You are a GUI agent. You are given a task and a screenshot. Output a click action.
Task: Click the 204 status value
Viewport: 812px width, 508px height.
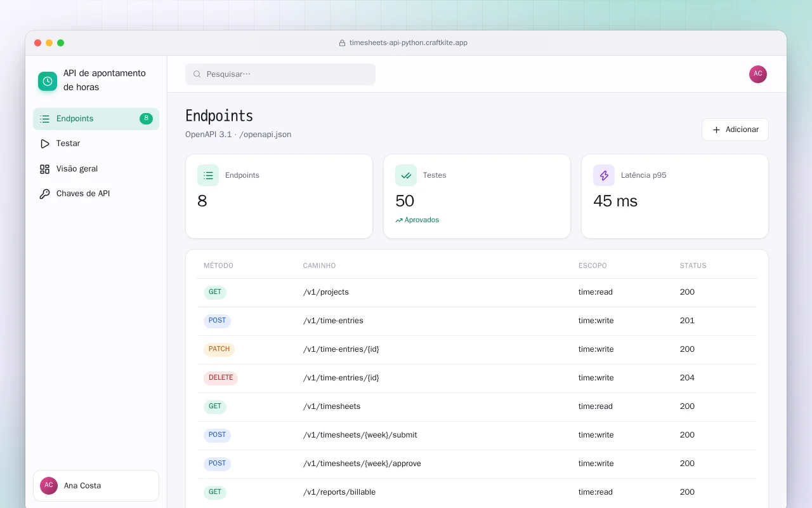(x=687, y=378)
